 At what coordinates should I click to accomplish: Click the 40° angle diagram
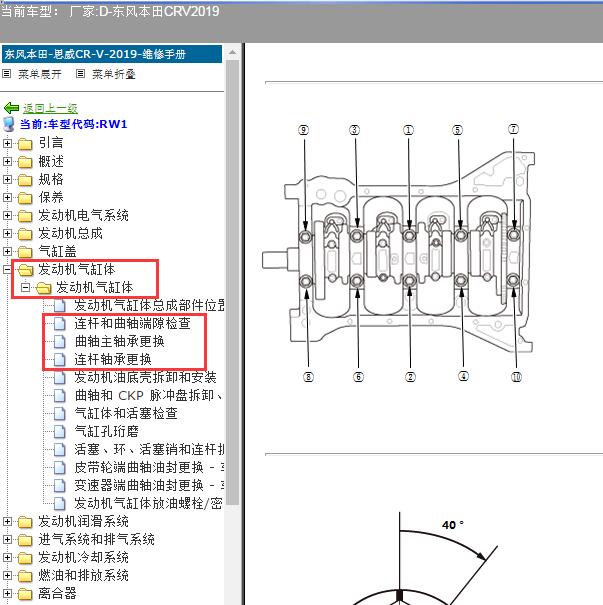424,559
